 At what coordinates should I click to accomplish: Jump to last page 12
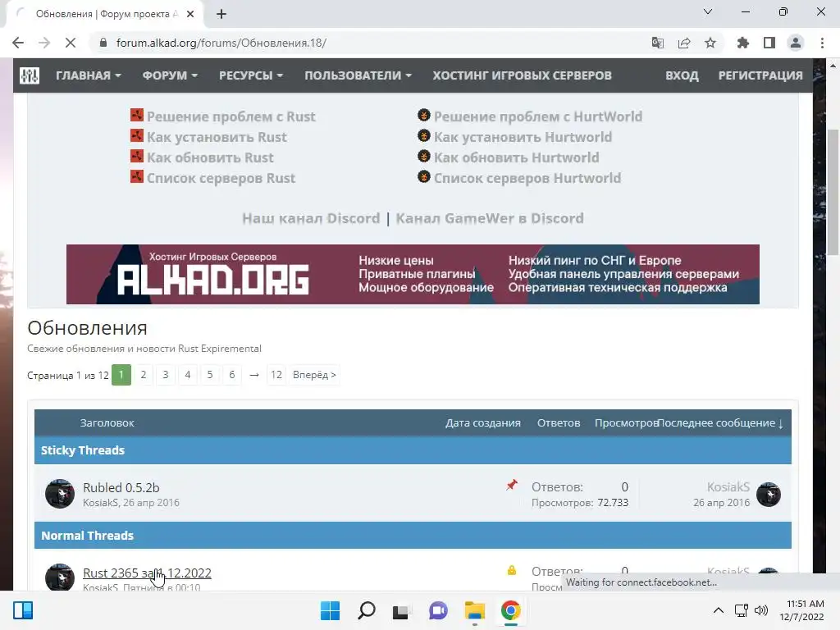(x=276, y=374)
